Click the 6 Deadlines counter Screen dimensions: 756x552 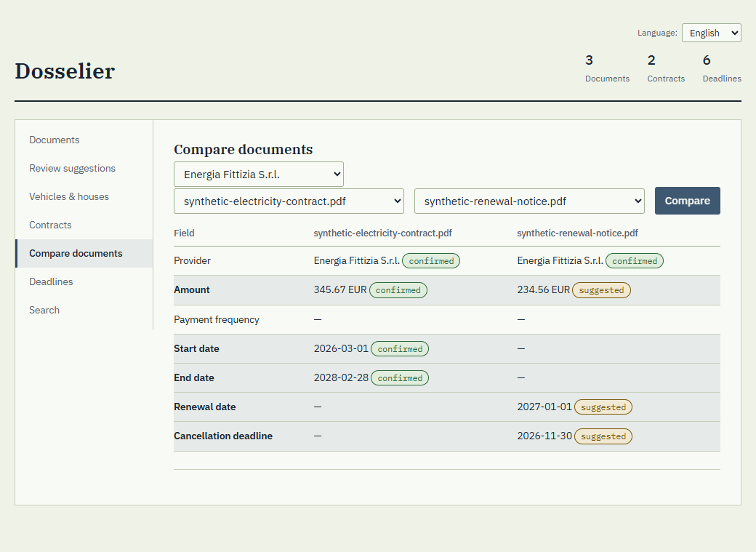(x=722, y=68)
